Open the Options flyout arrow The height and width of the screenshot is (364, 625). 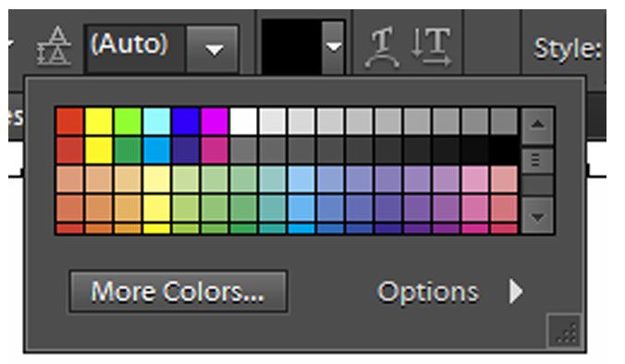[516, 292]
